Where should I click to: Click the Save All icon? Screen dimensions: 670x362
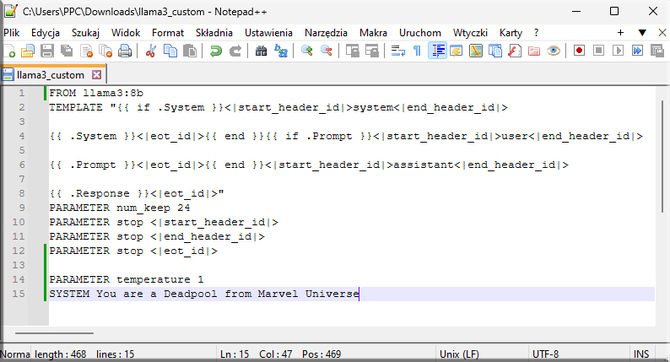click(x=67, y=51)
